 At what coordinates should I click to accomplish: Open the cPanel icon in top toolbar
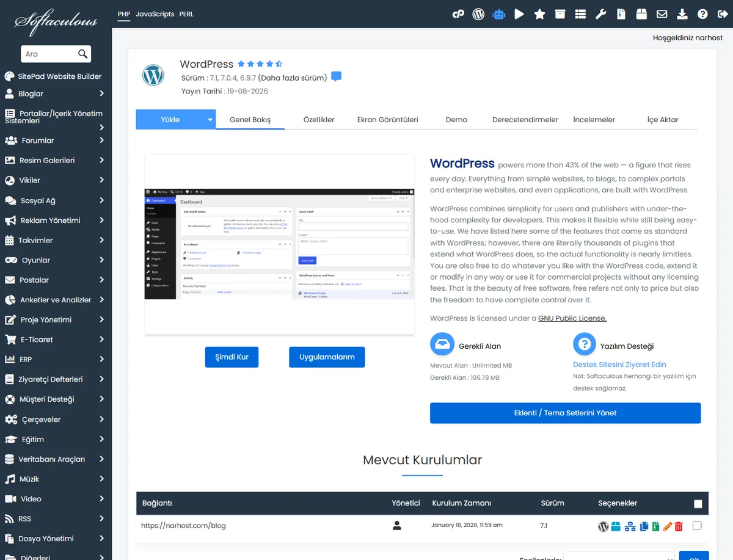pyautogui.click(x=458, y=14)
